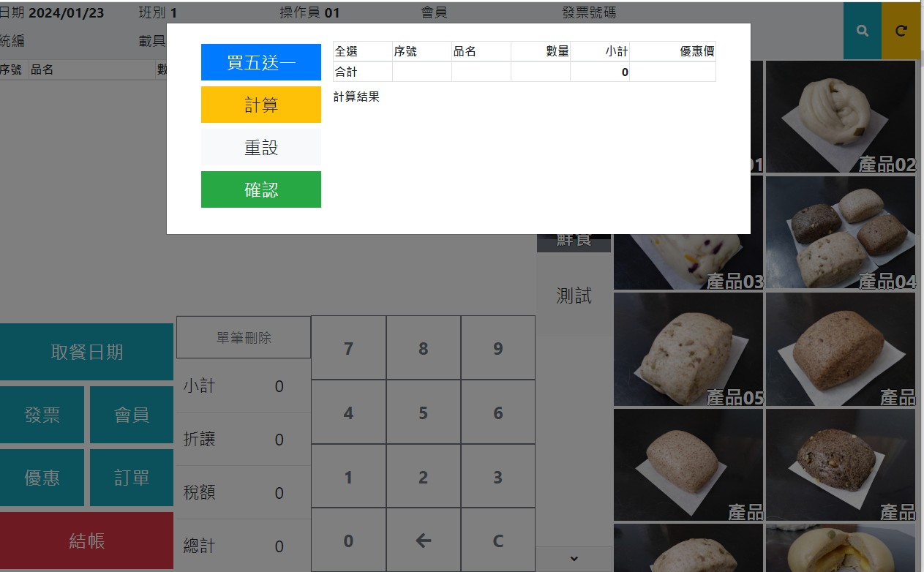
Task: Click the 操作員 01 header text
Action: coord(309,12)
